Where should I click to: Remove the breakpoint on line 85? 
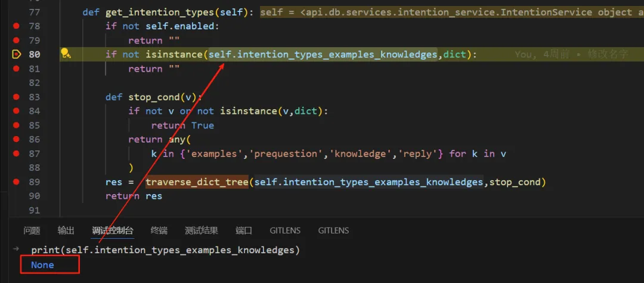(x=16, y=125)
